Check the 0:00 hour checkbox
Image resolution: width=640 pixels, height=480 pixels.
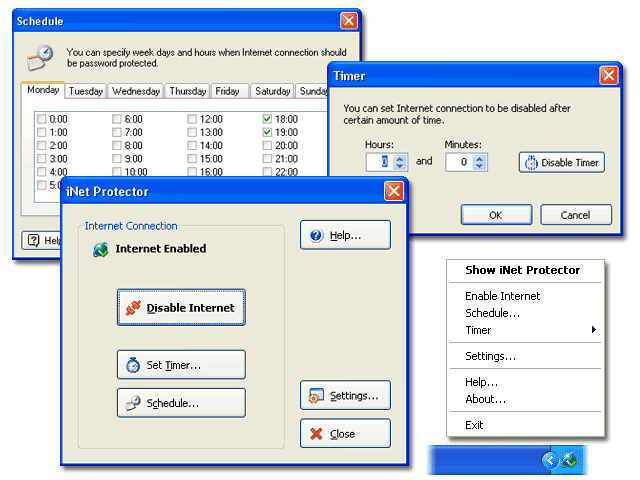coord(42,119)
